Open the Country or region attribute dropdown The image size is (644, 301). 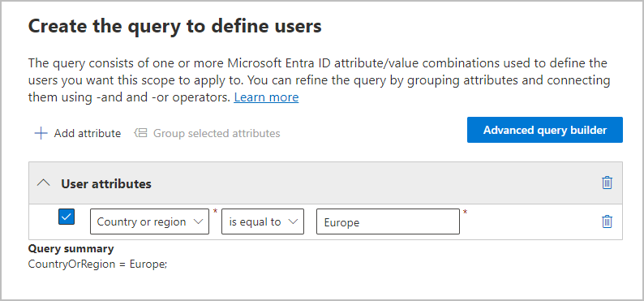tap(149, 221)
